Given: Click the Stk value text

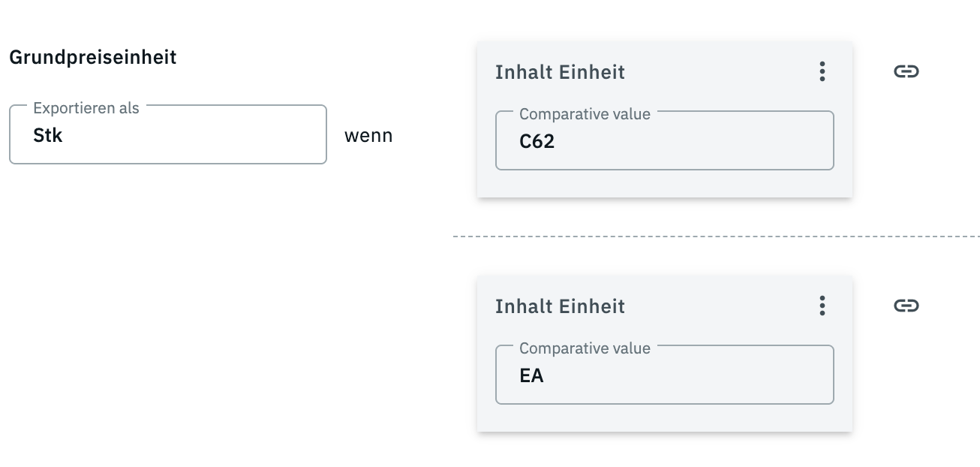Looking at the screenshot, I should pyautogui.click(x=47, y=137).
